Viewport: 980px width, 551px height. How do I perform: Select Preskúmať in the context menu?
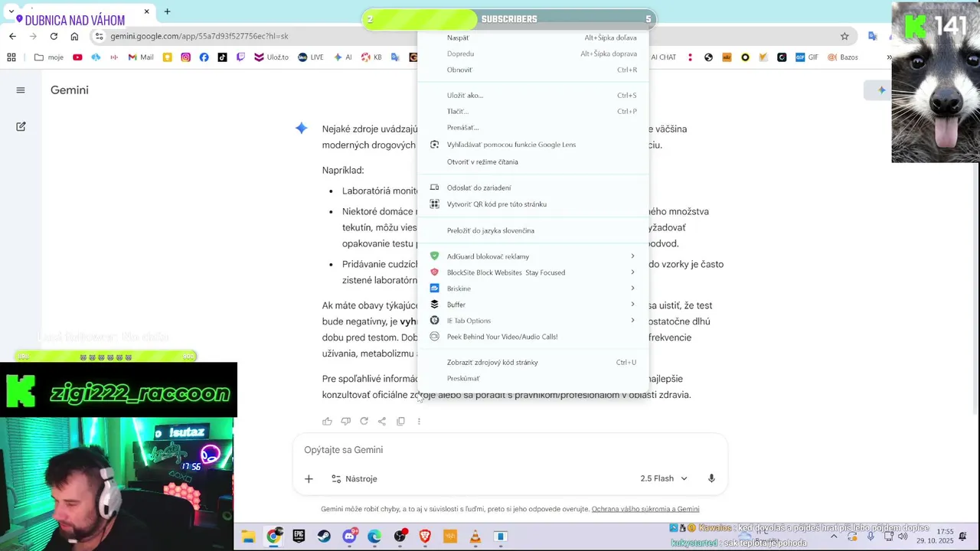(534, 379)
